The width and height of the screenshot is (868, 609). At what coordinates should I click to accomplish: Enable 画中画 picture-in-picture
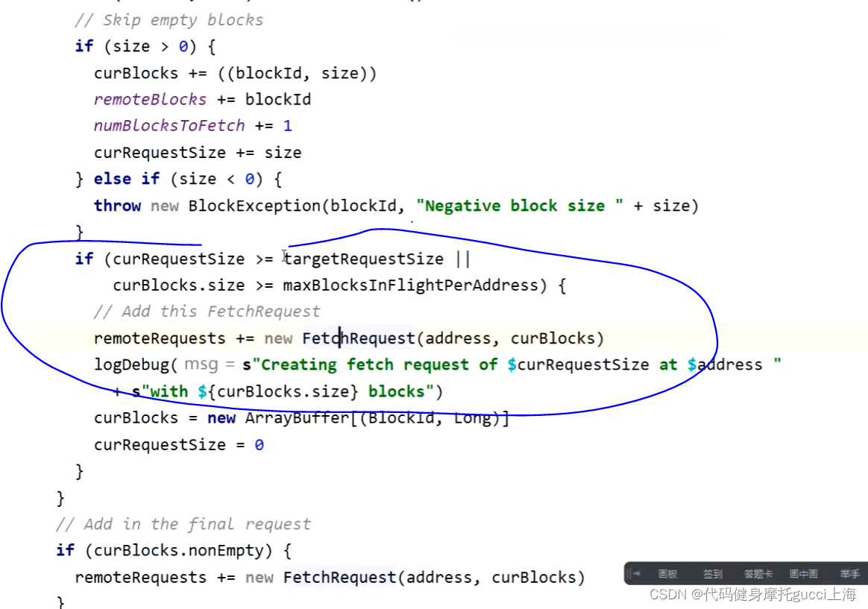point(803,574)
